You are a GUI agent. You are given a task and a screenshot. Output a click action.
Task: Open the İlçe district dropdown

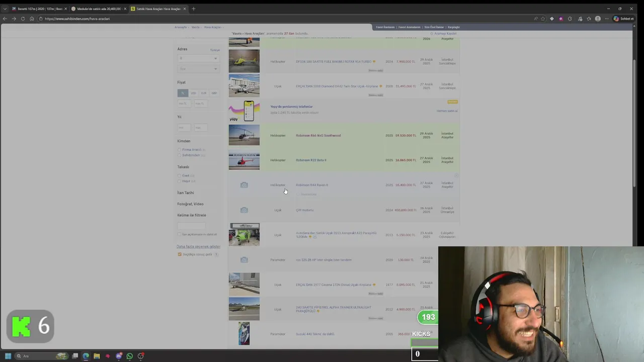point(198,68)
